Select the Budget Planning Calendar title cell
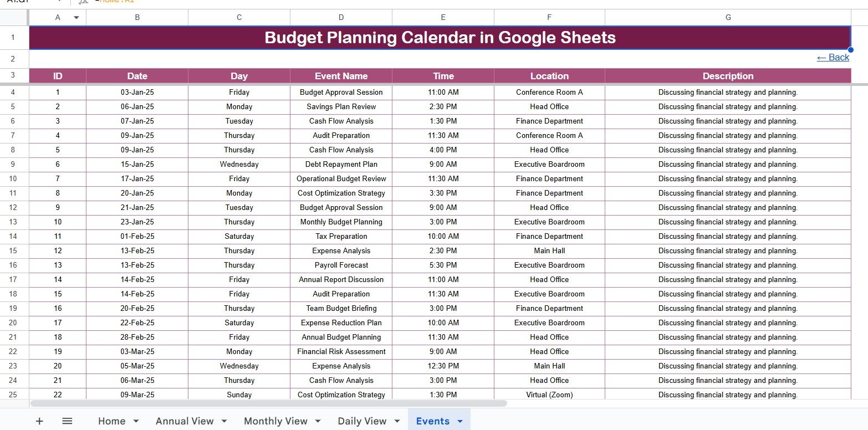868x430 pixels. click(440, 38)
